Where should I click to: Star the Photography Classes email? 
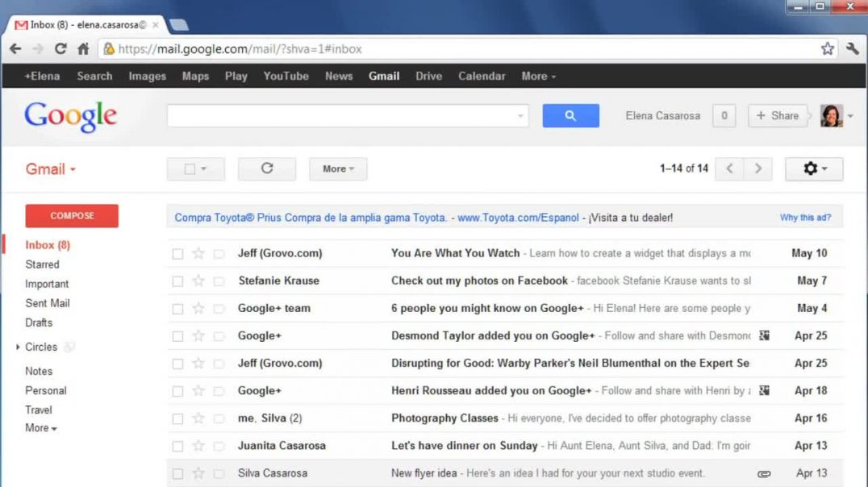198,418
